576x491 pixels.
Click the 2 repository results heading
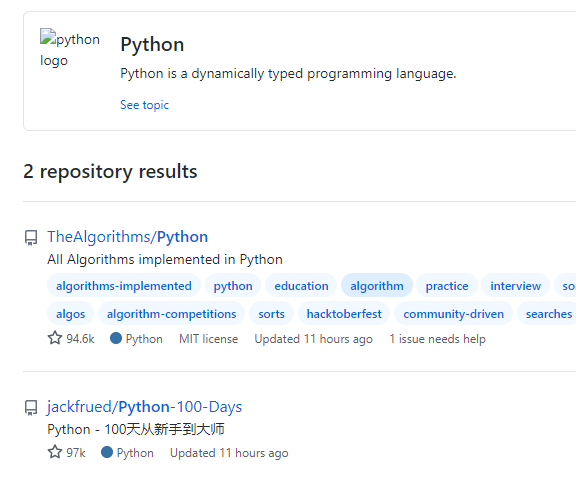click(110, 172)
